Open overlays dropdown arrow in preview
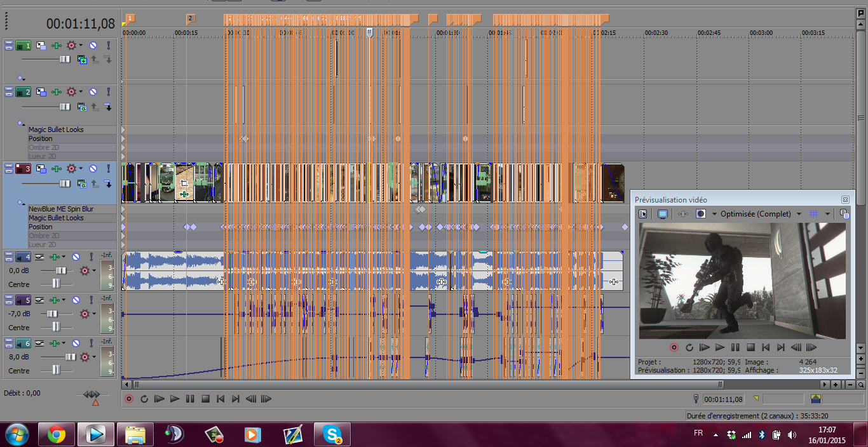 [827, 214]
